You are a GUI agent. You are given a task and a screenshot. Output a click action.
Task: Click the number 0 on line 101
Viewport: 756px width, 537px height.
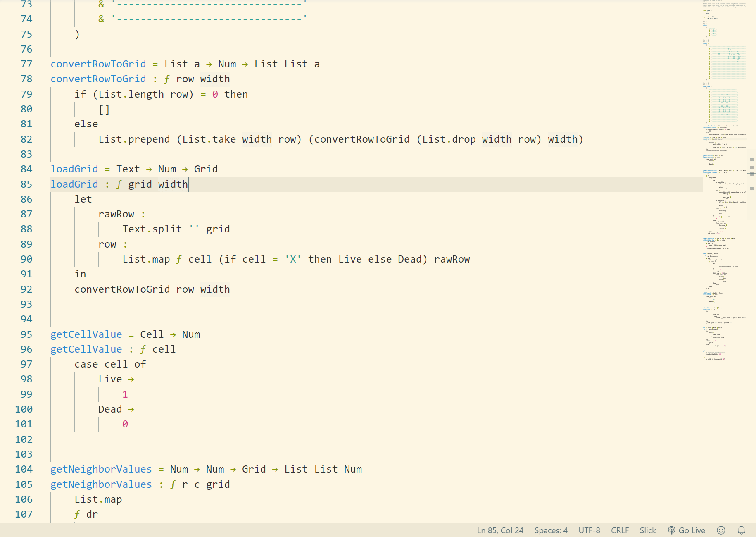(x=125, y=424)
